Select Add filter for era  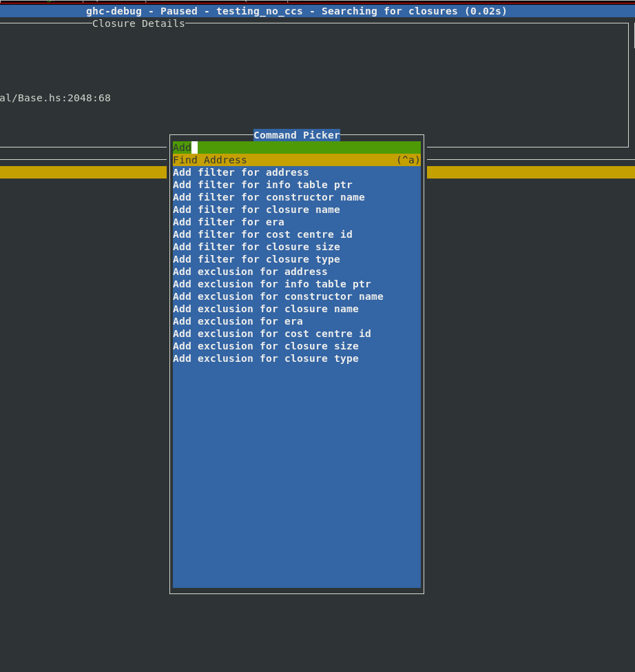tap(229, 222)
